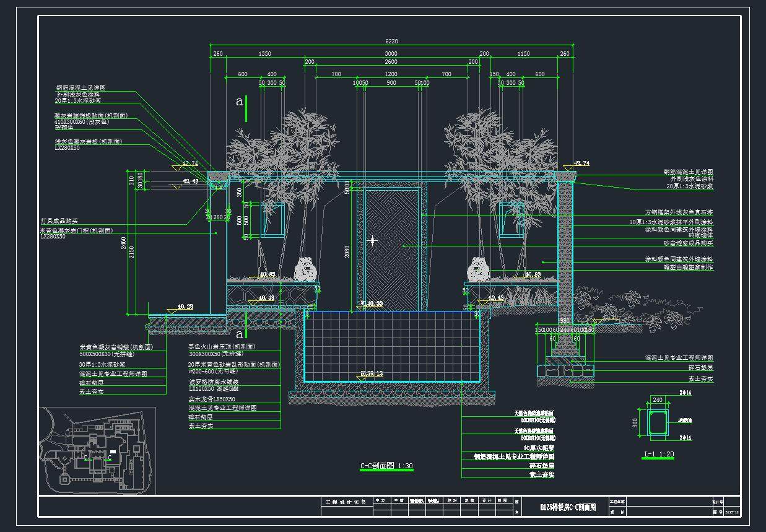Select the right square wall window
This screenshot has width=766, height=532.
(510, 220)
